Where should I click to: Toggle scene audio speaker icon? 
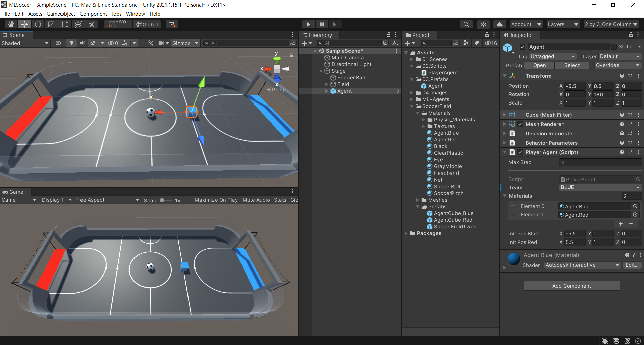[82, 43]
